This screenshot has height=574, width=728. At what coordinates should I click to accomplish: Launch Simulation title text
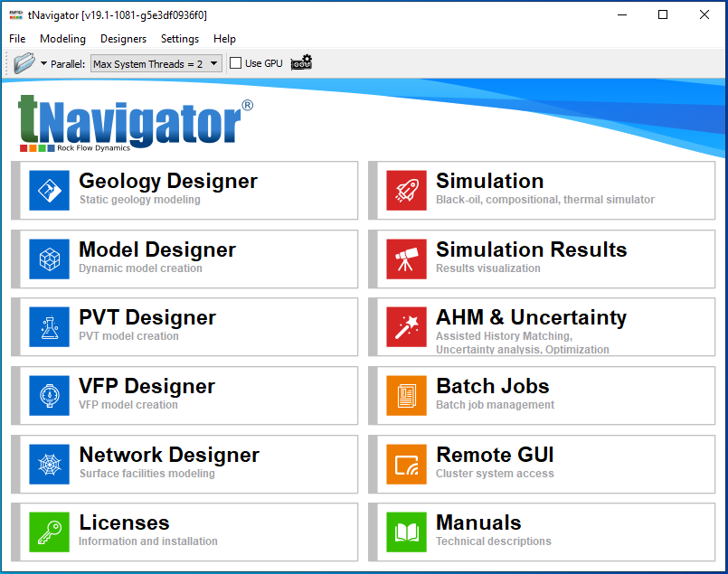490,181
